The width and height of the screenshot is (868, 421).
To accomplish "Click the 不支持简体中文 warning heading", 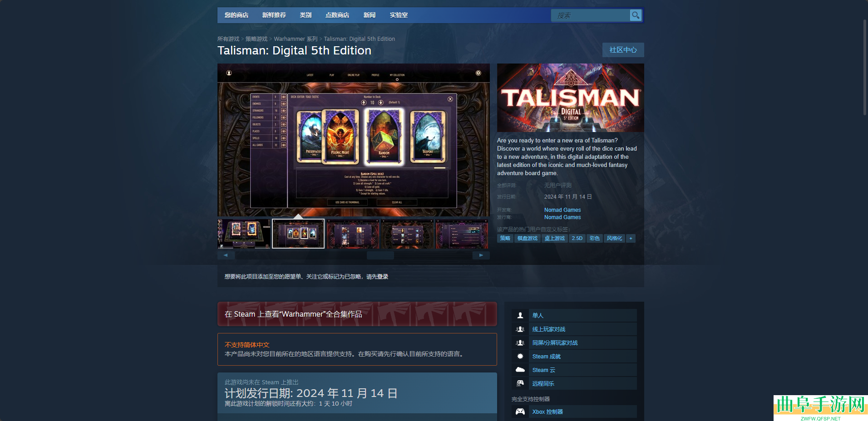I will coord(247,345).
